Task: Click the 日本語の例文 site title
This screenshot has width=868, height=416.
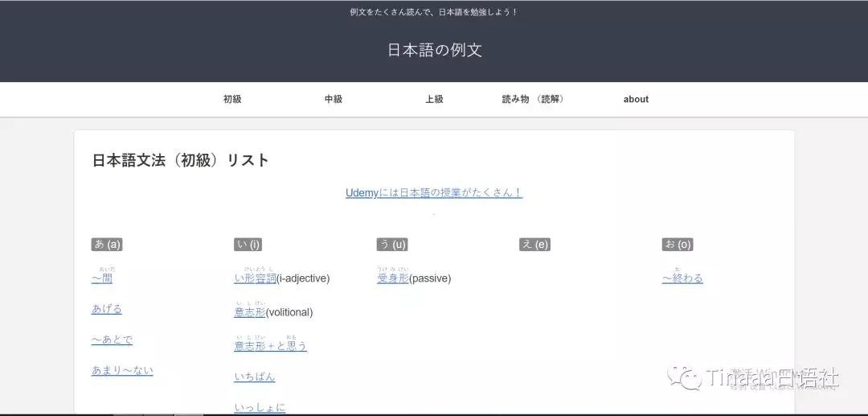Action: (434, 50)
